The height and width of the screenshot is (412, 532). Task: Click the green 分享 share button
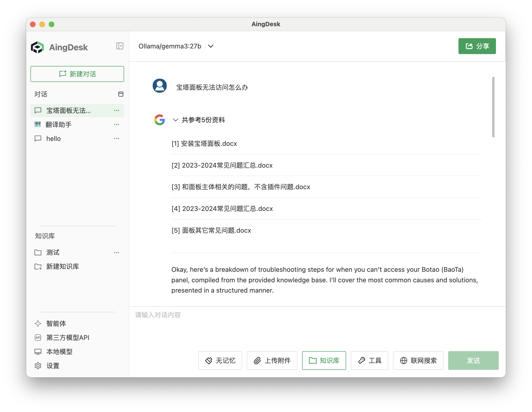pyautogui.click(x=477, y=46)
